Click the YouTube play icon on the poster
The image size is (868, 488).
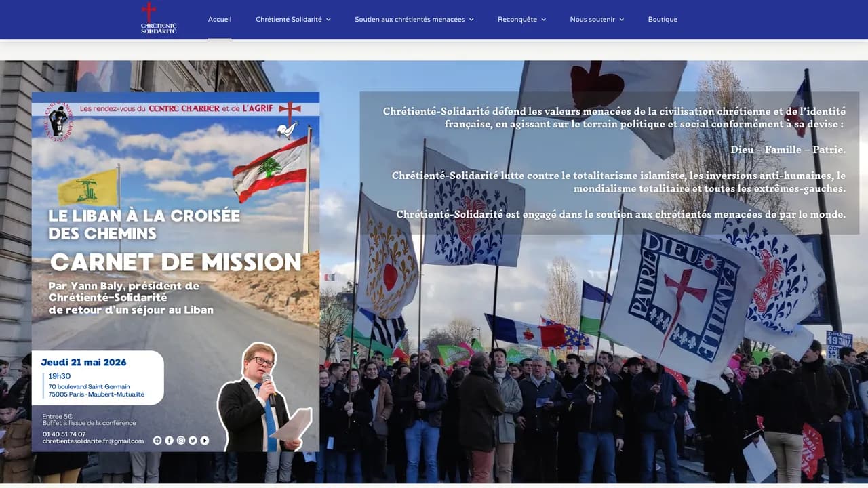(x=205, y=441)
